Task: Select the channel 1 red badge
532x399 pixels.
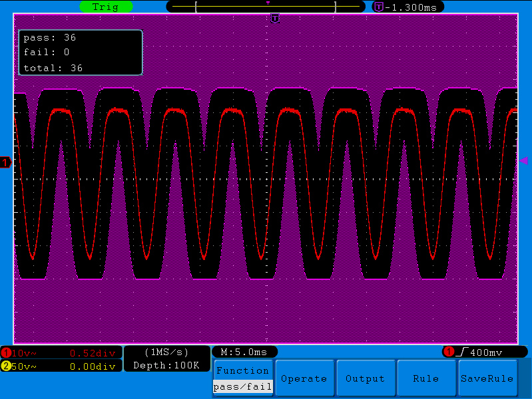Action: (6, 353)
